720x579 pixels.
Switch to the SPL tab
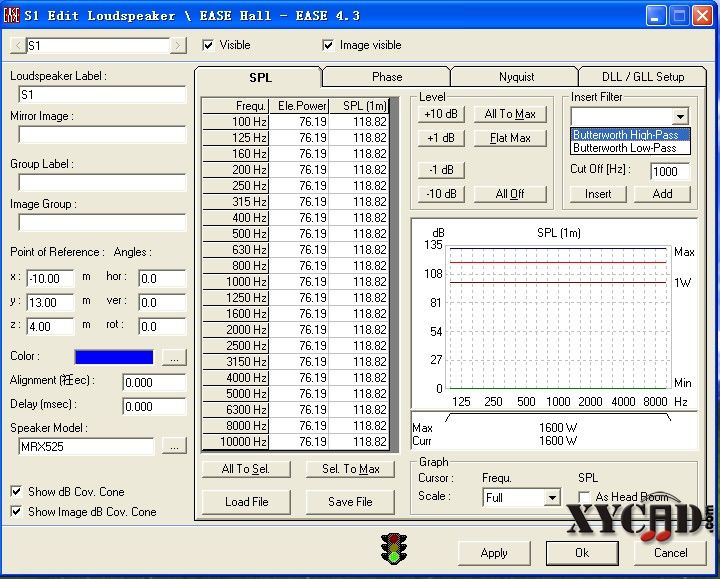pos(260,77)
